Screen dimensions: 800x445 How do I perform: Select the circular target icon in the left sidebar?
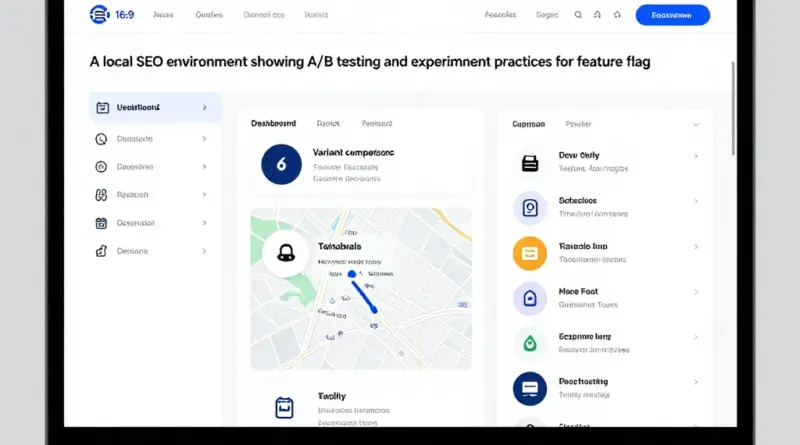pyautogui.click(x=101, y=167)
